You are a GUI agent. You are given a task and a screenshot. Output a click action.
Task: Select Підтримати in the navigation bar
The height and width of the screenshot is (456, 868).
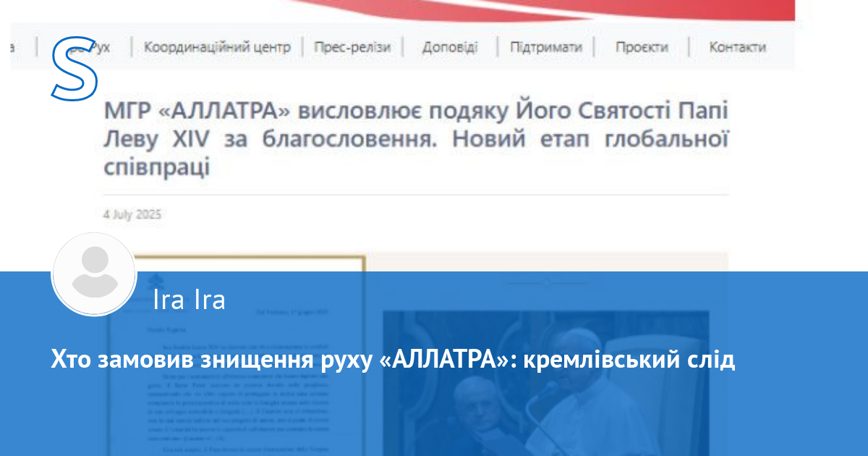(545, 47)
